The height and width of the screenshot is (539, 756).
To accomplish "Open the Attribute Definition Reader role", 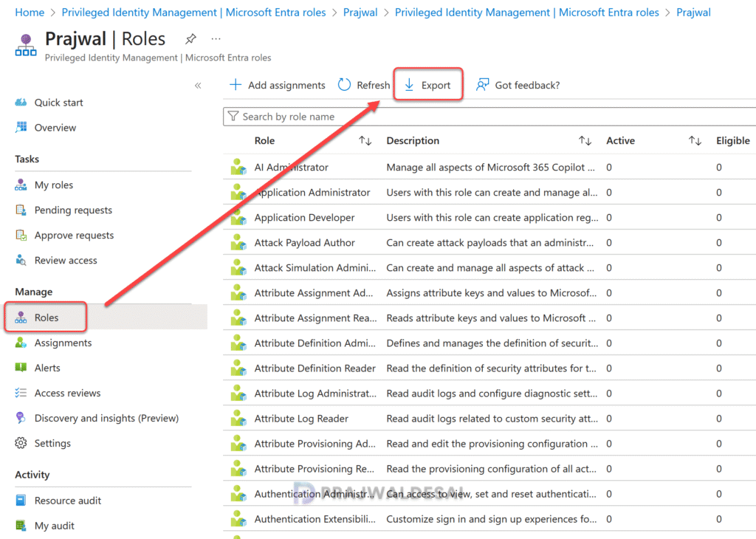I will point(315,368).
